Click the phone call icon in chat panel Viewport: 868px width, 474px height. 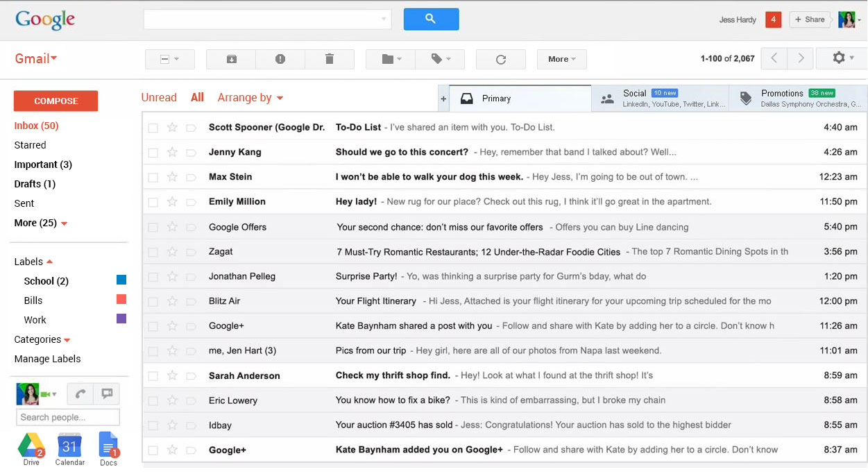80,393
